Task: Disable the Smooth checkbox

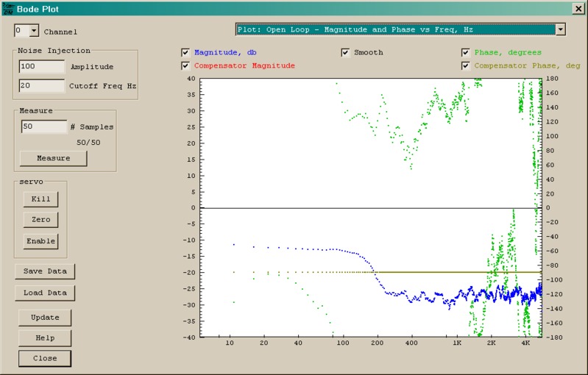Action: tap(345, 53)
